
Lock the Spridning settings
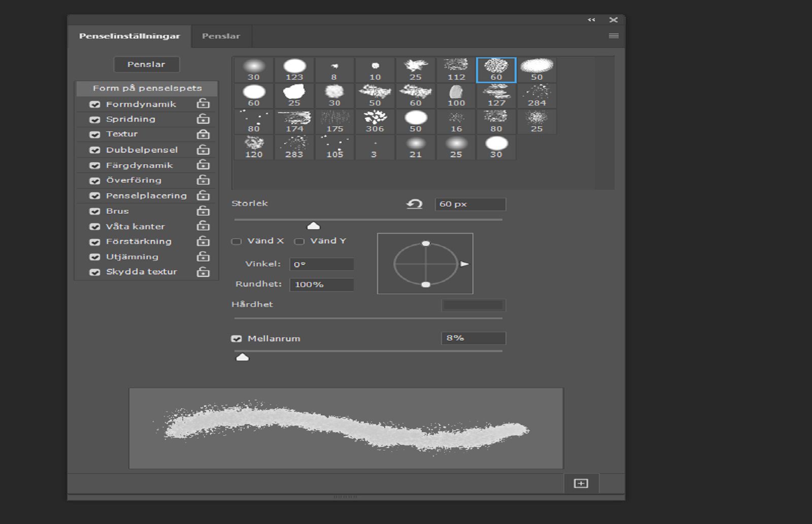202,119
